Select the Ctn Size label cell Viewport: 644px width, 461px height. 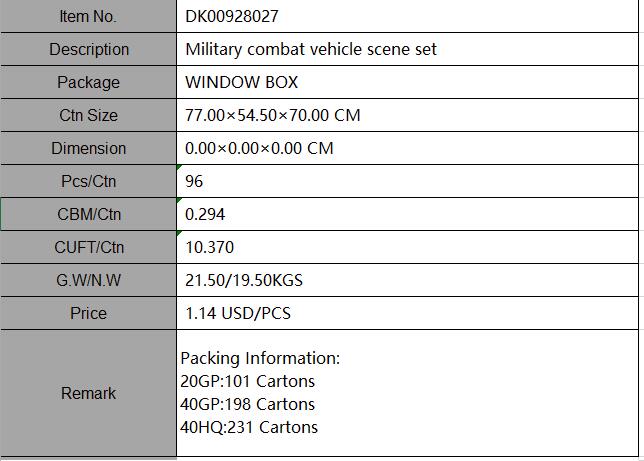(x=88, y=115)
